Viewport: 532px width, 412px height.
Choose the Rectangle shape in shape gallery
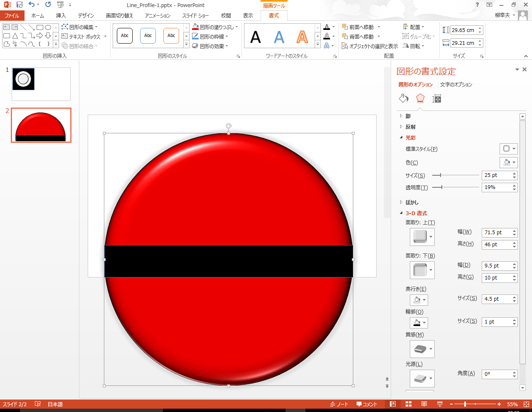coord(40,27)
